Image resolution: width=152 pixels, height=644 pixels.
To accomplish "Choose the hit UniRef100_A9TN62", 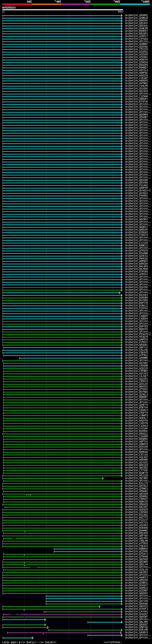I will click(136, 83).
